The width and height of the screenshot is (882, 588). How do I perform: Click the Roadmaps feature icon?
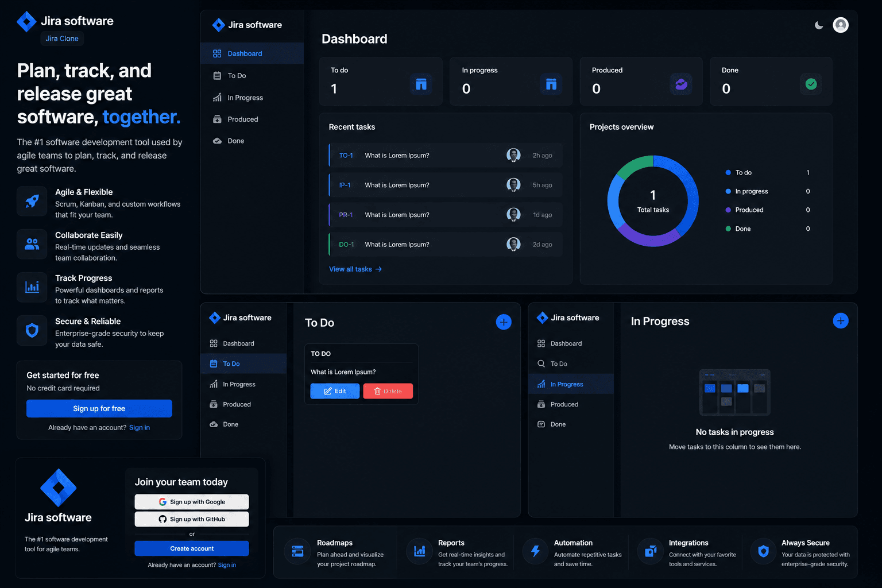[x=297, y=552]
